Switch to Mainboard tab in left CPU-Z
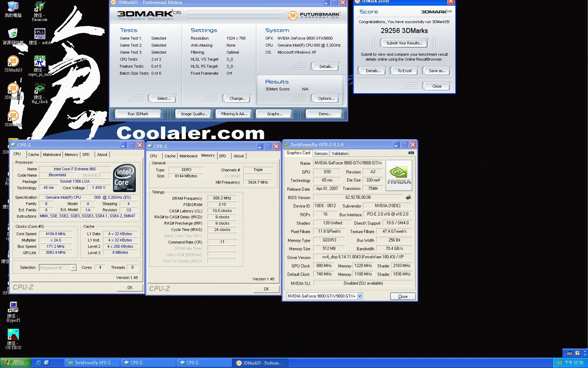 [52, 155]
